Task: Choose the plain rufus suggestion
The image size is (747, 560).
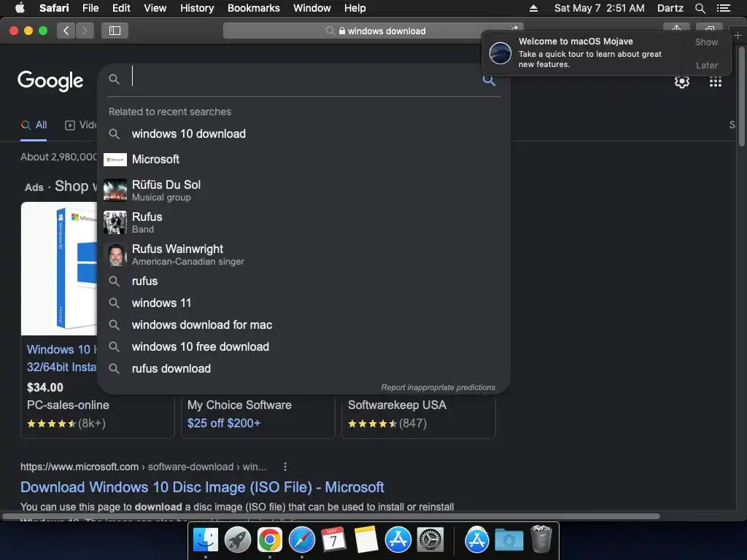Action: point(303,281)
